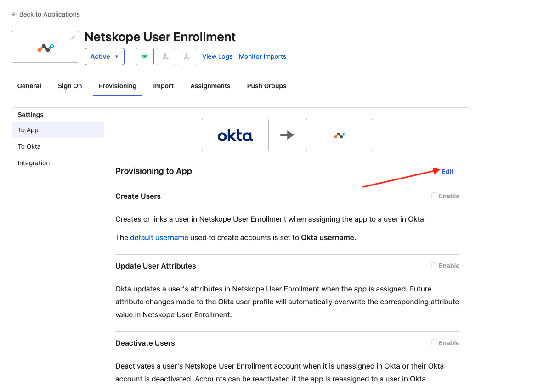Click the Netskope User Enrollment page title
Screen dimensions: 555x392
[160, 37]
